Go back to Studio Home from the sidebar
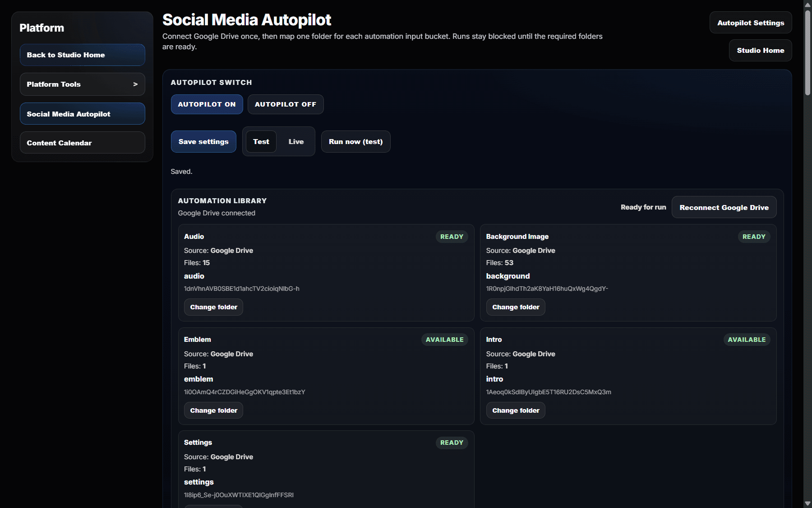Viewport: 812px width, 508px height. point(82,55)
